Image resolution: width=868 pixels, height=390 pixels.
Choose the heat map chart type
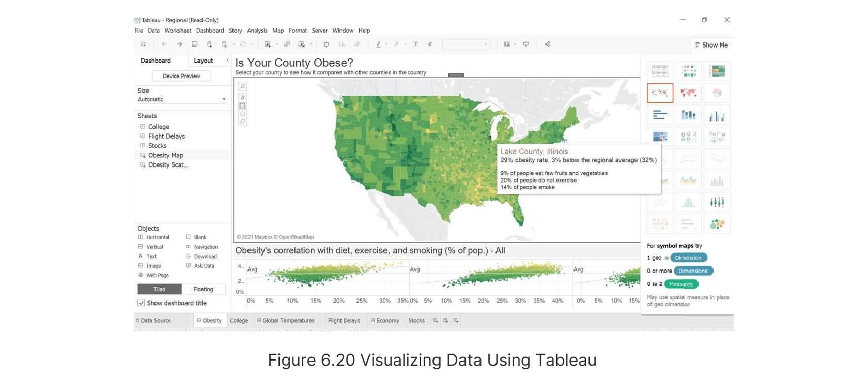point(688,71)
